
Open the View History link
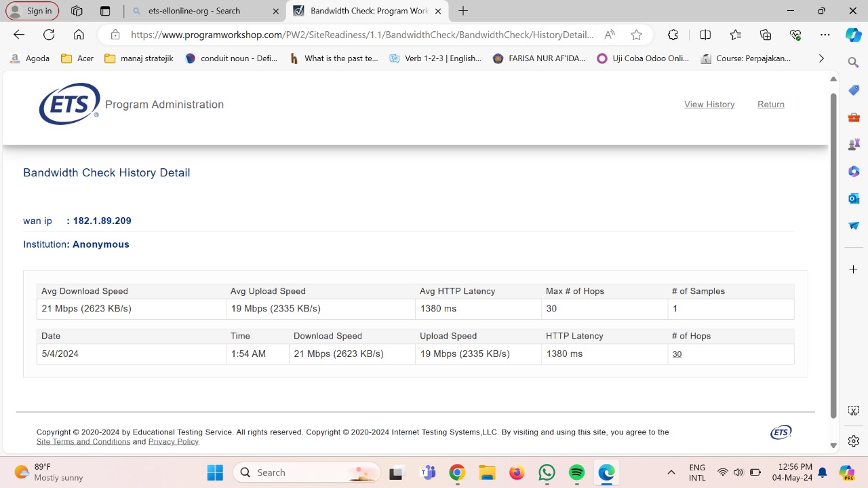709,105
